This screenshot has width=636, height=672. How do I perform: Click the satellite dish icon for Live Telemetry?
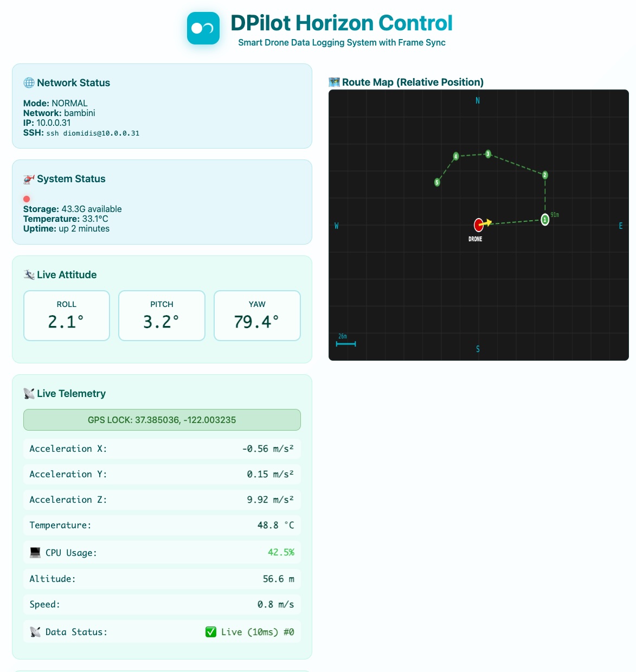[28, 393]
